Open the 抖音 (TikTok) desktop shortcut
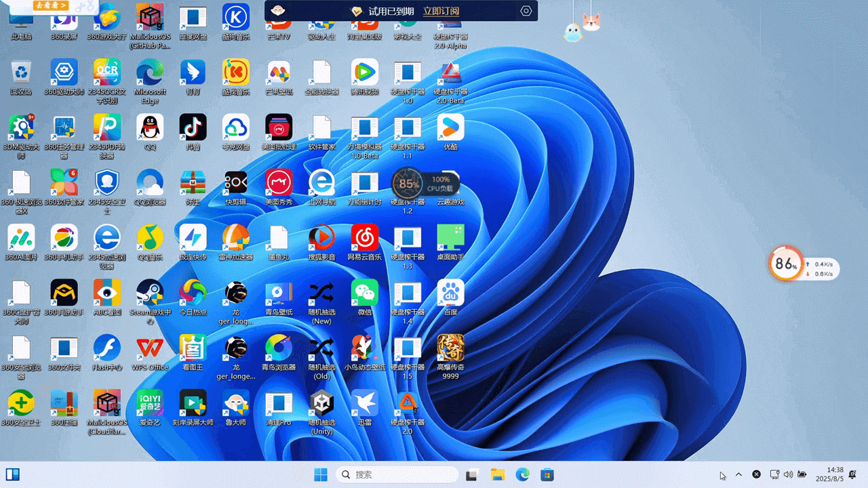Viewport: 868px width, 488px height. coord(193,128)
